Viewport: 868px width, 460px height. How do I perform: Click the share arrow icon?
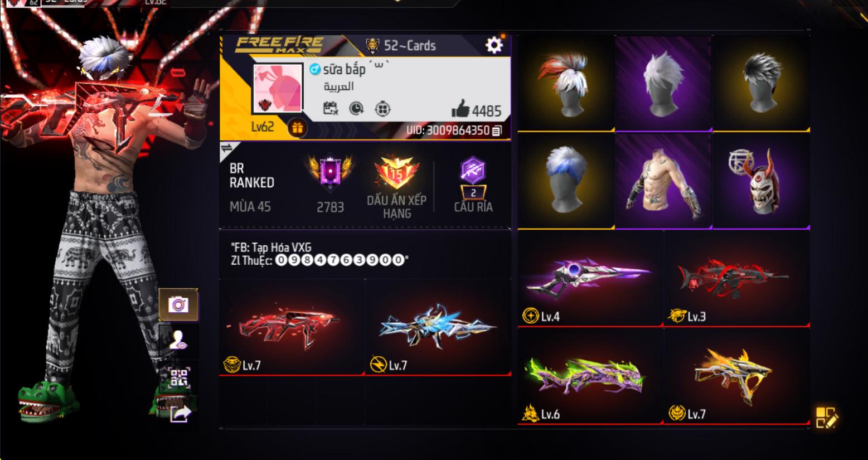point(180,414)
